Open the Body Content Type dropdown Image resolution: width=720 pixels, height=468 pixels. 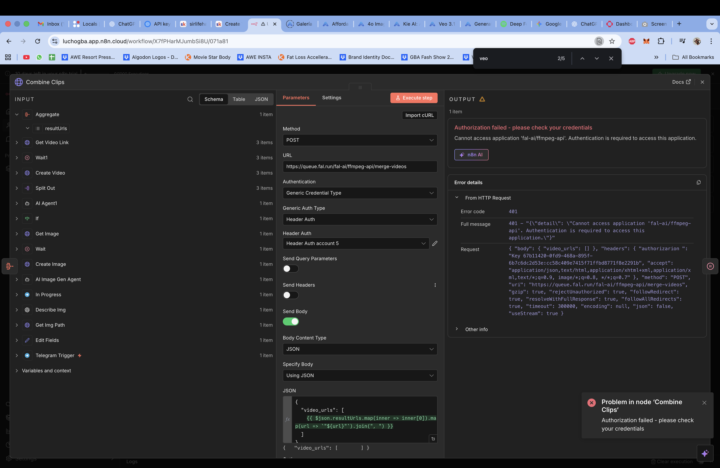tap(360, 349)
